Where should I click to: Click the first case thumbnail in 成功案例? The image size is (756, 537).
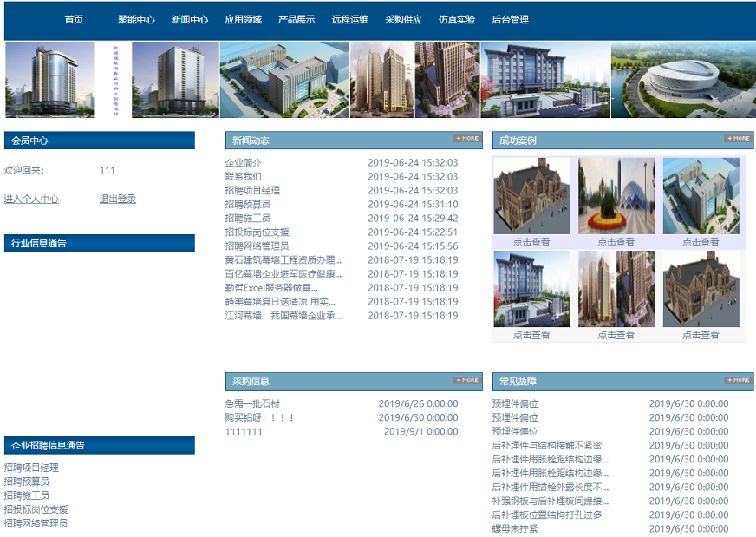tap(531, 195)
